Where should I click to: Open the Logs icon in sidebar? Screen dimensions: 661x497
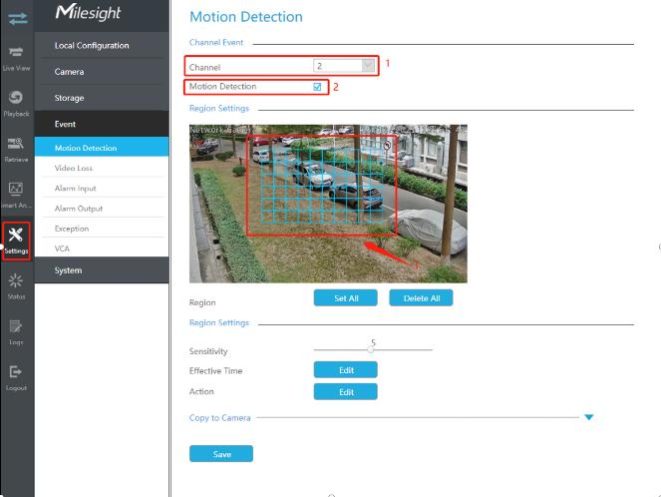[x=16, y=326]
